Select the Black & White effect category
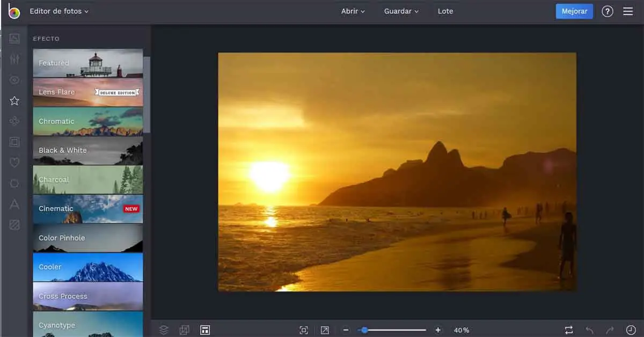 tap(87, 151)
